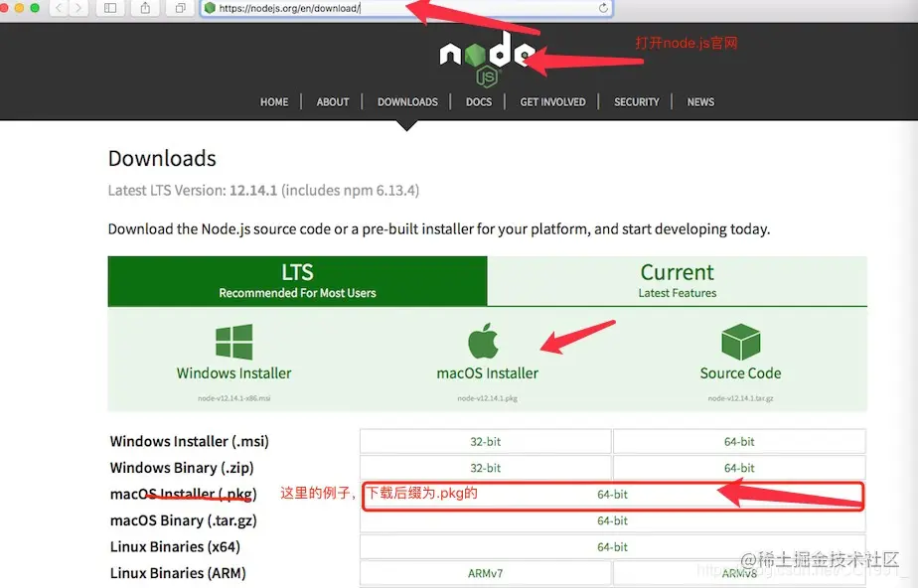The width and height of the screenshot is (918, 588).
Task: Click the Windows logo icon
Action: point(234,342)
